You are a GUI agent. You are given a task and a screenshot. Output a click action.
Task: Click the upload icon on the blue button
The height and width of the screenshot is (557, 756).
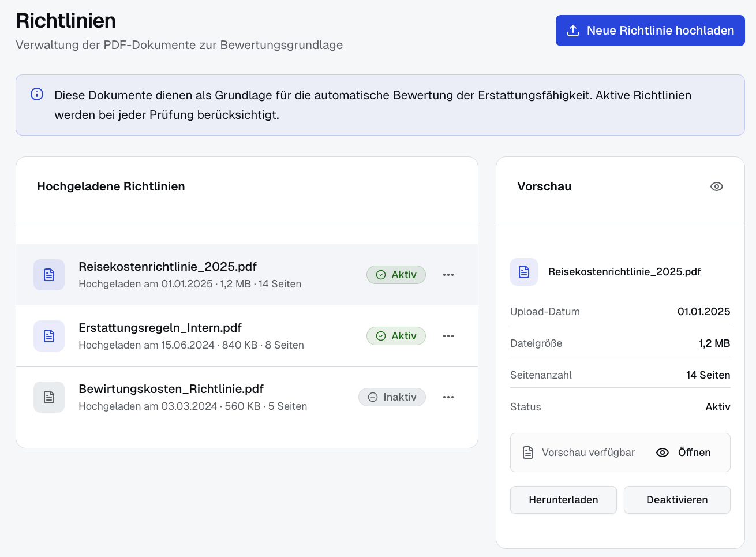coord(572,30)
